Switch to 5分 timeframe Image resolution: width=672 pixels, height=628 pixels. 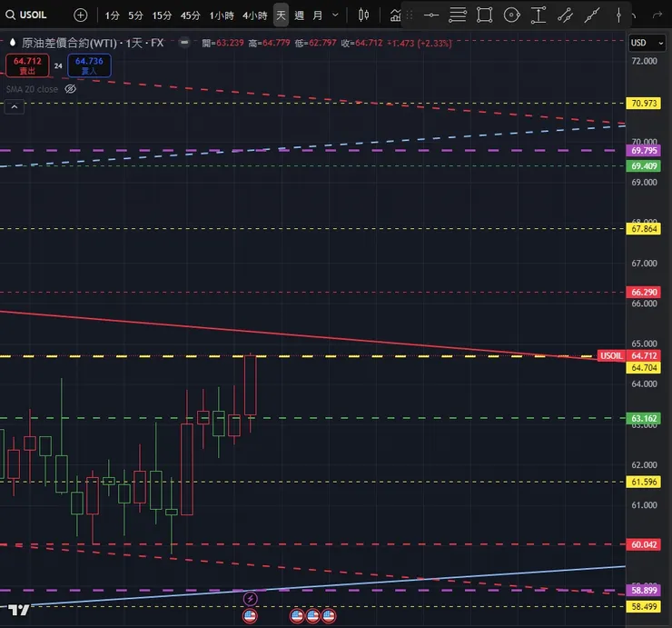coord(135,15)
